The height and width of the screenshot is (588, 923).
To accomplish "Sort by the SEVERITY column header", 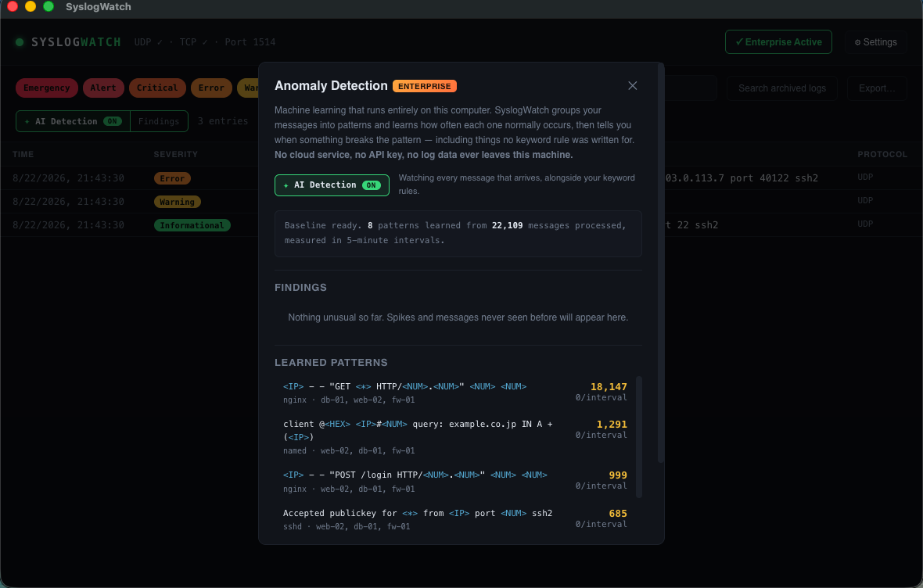I will (175, 154).
